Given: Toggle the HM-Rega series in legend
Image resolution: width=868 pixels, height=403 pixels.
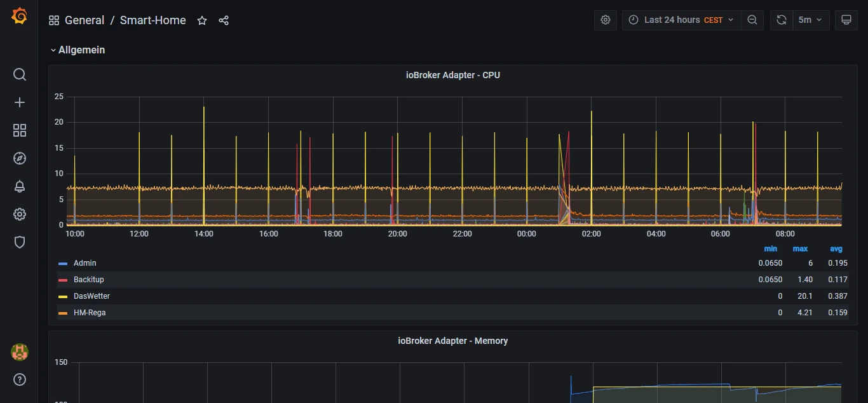Looking at the screenshot, I should [x=90, y=313].
